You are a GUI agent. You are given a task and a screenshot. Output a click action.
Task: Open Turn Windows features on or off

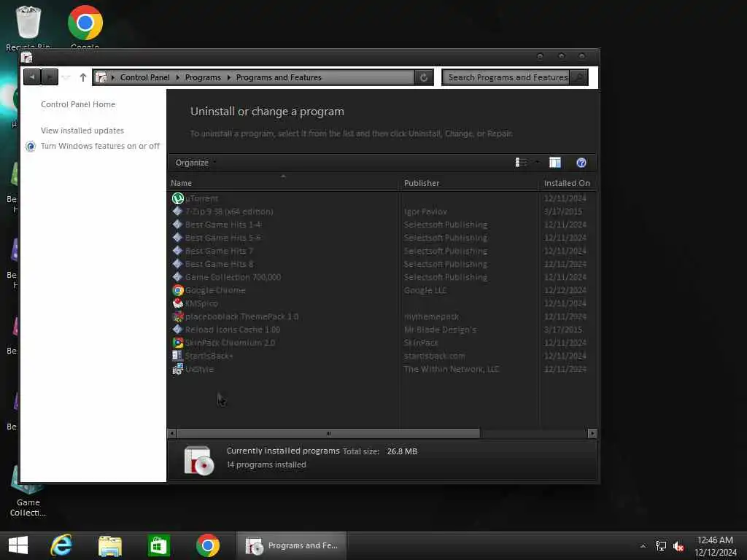point(100,146)
